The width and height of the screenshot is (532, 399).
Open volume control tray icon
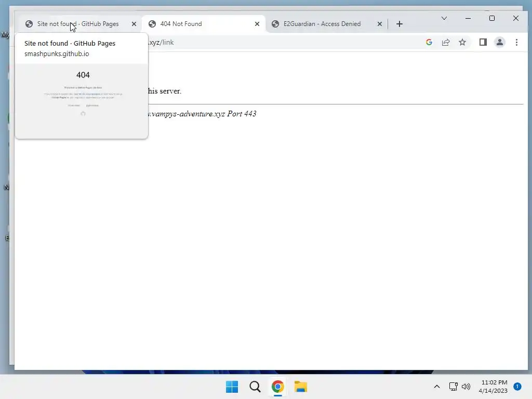(x=466, y=387)
